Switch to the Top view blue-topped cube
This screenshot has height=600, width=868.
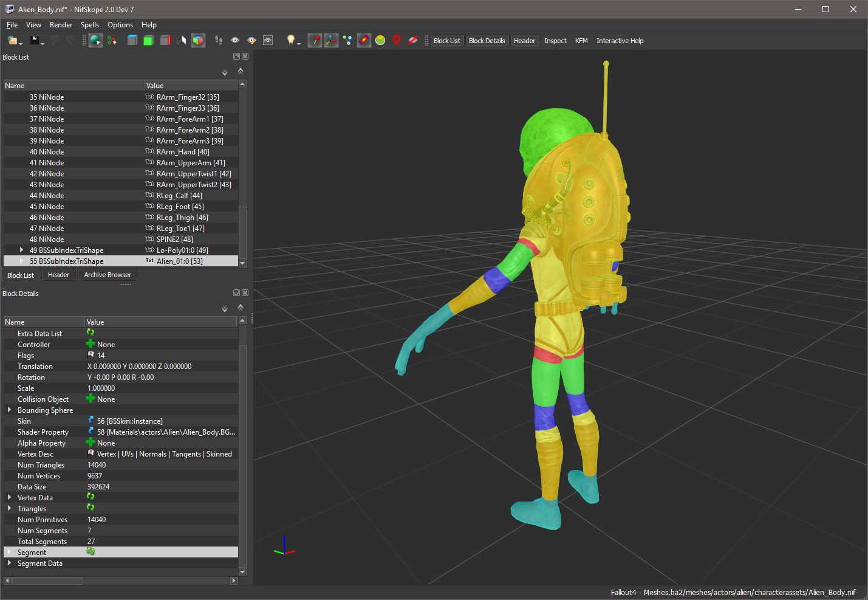(132, 40)
